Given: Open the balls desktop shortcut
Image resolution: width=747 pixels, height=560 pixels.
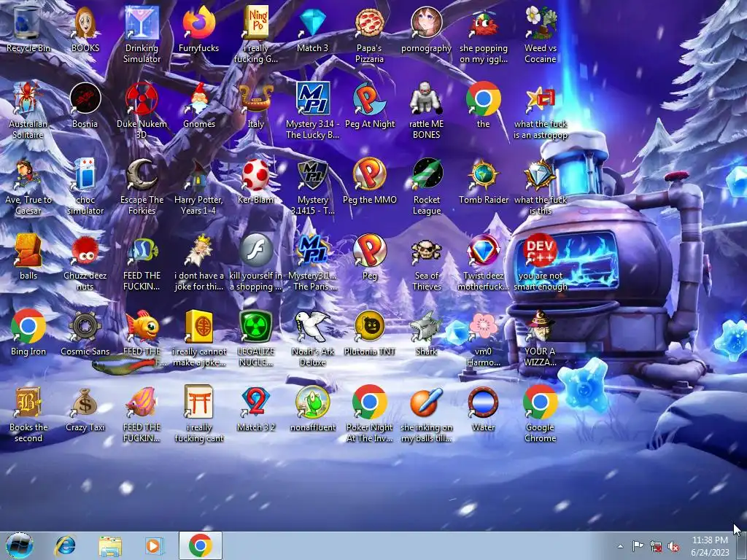Looking at the screenshot, I should [x=28, y=257].
